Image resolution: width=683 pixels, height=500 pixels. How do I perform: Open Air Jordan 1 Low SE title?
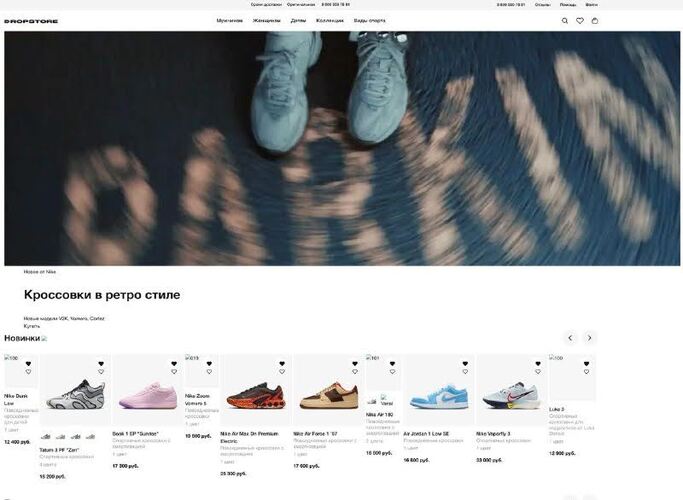coord(426,434)
